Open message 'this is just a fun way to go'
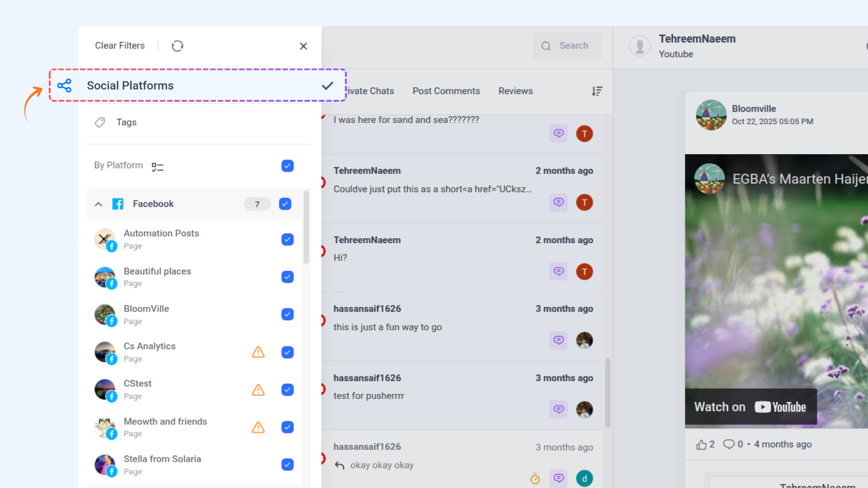Screen dimensions: 868x488 [463, 326]
